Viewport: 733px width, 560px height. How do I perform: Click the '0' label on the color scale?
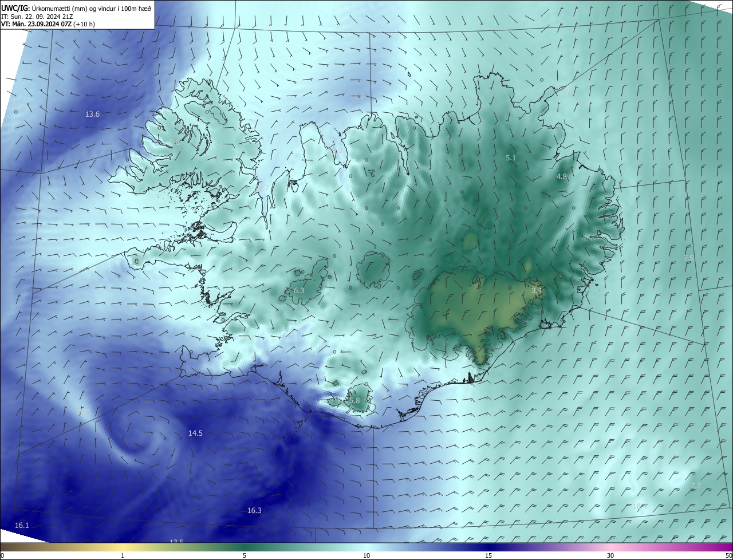(2, 556)
